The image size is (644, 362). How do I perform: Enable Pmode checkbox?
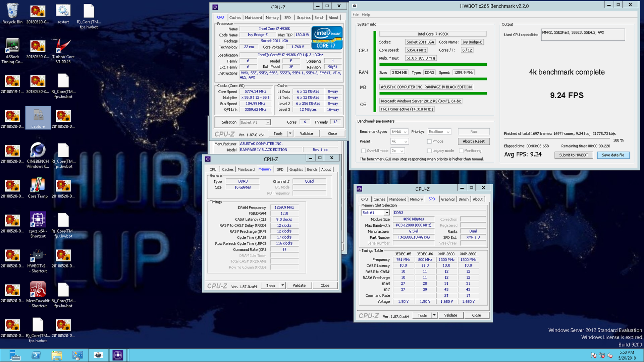pyautogui.click(x=429, y=141)
